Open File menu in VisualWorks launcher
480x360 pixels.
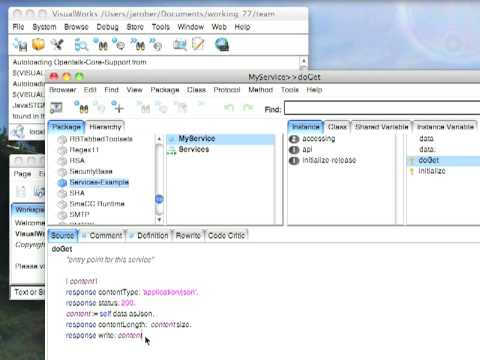pos(18,27)
